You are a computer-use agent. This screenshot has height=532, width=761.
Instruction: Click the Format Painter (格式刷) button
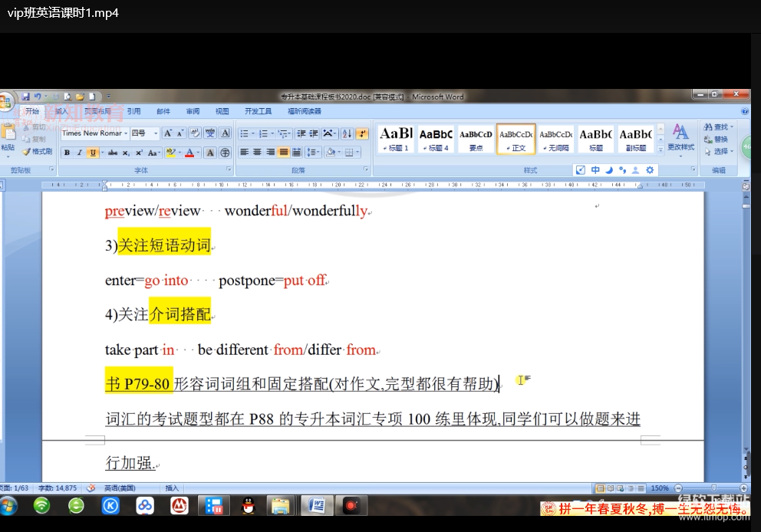click(x=38, y=151)
